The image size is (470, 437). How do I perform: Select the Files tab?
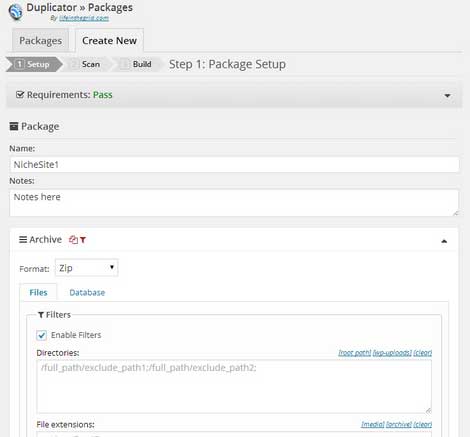click(x=38, y=292)
